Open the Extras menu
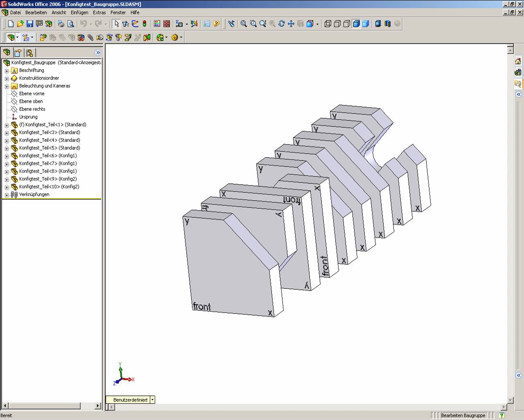Viewport: 524px width, 420px height. 99,13
